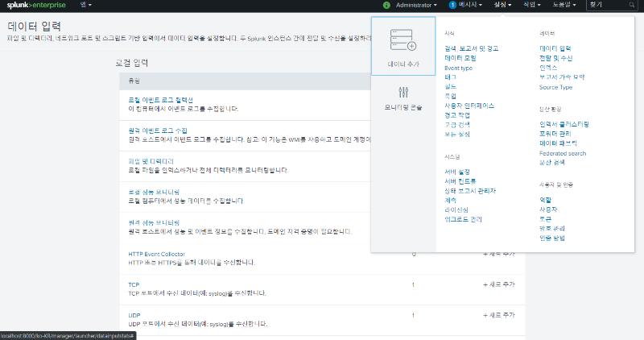
Task: Open the 작업 menu in the top bar
Action: tap(531, 6)
